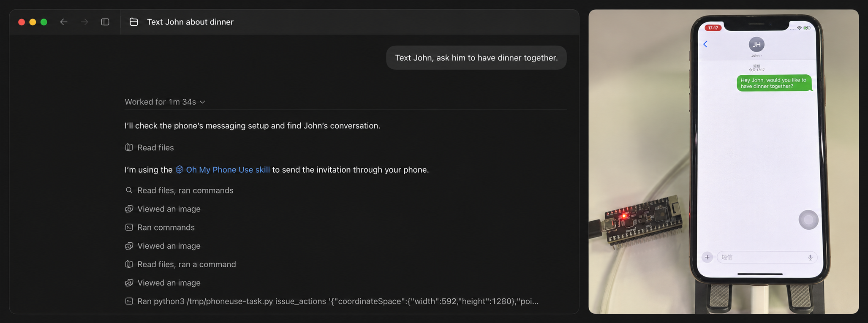Click the cube icon before 'Oh My Phone Use'
Viewport: 868px width, 323px height.
click(180, 170)
